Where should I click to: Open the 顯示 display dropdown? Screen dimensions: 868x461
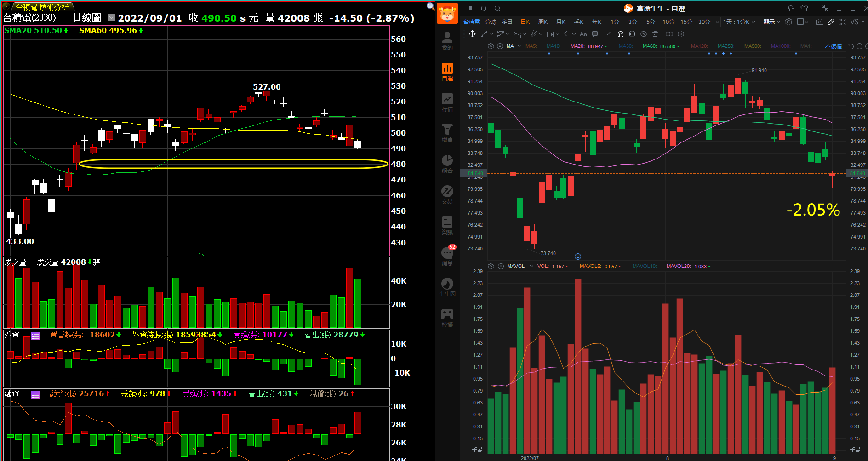772,22
